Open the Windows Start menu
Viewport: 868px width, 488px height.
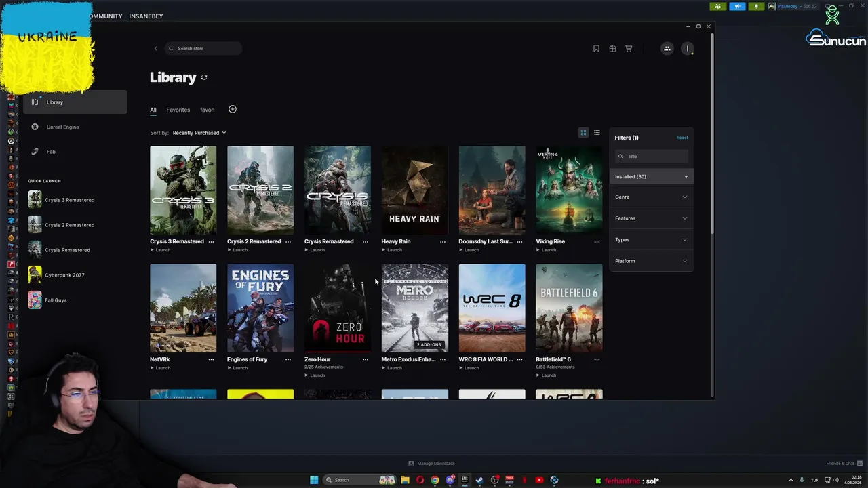314,480
